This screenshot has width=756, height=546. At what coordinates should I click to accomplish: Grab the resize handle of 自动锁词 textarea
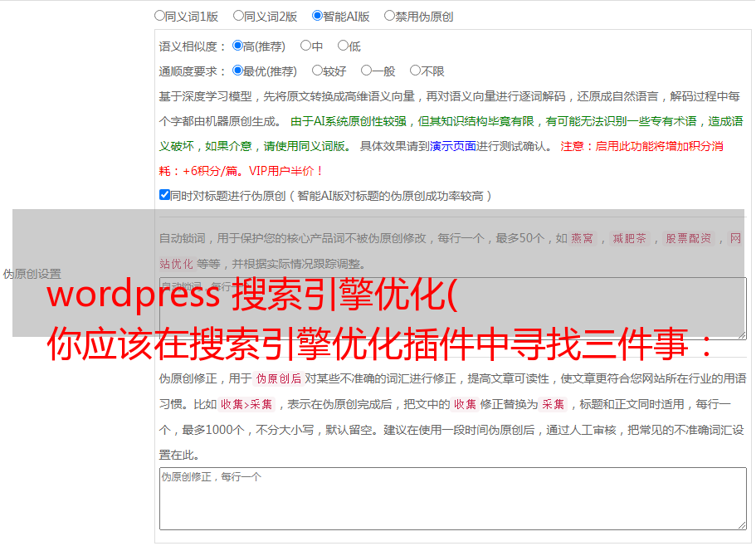tap(742, 334)
